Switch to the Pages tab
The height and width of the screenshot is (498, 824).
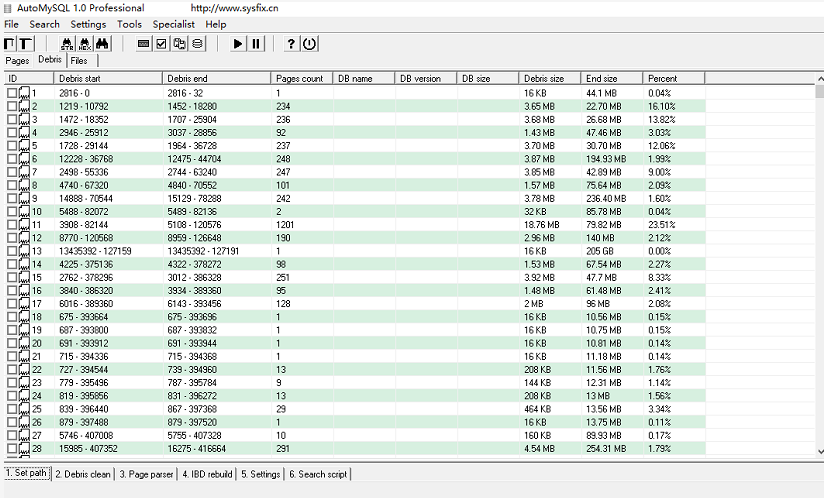(x=17, y=60)
